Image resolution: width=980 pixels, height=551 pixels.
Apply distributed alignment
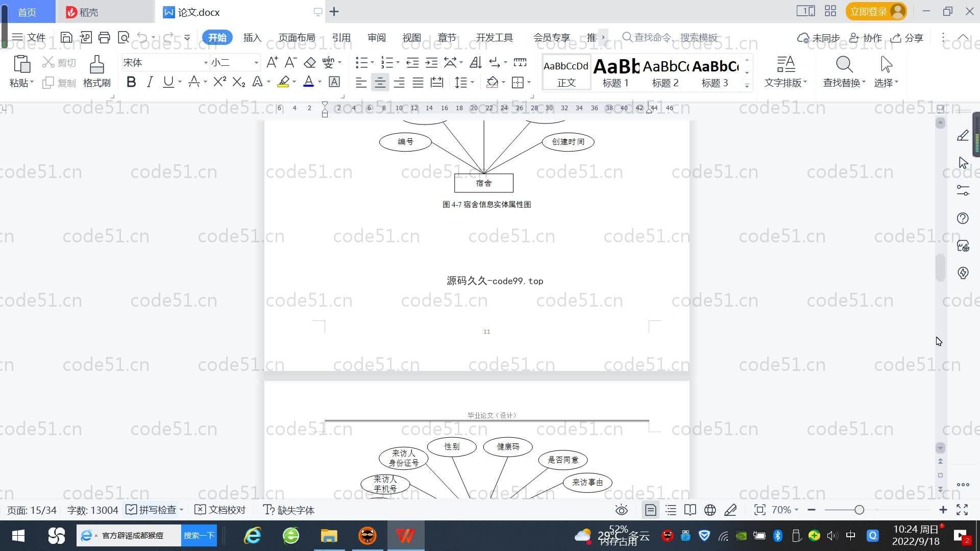437,82
